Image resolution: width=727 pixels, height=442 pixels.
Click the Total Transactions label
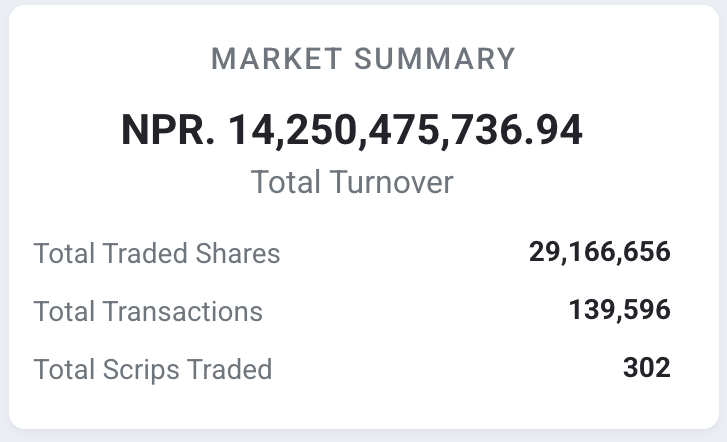point(148,311)
